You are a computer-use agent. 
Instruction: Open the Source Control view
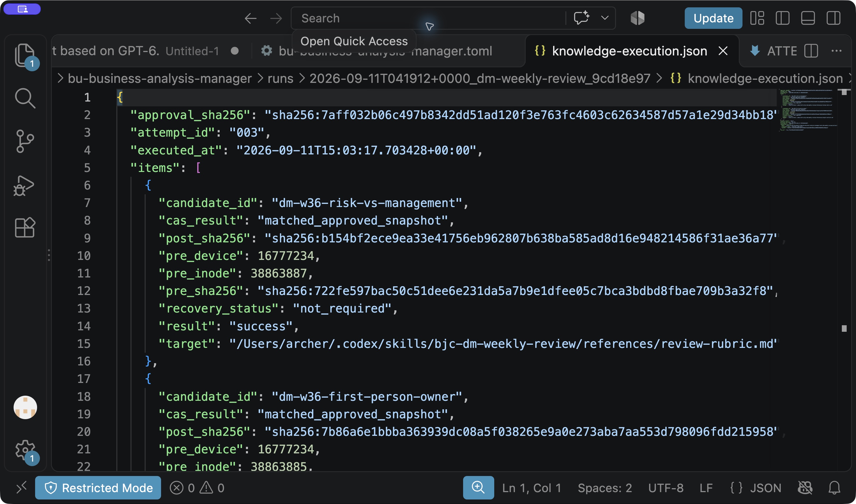pyautogui.click(x=25, y=141)
